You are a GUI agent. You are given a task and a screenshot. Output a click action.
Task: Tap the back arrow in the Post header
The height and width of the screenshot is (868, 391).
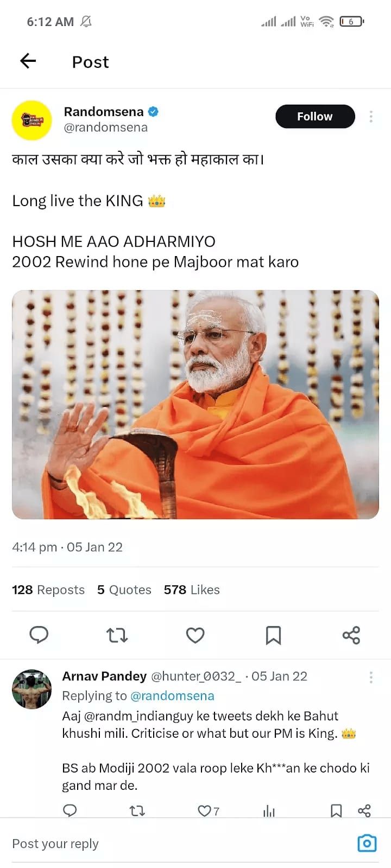pyautogui.click(x=28, y=61)
